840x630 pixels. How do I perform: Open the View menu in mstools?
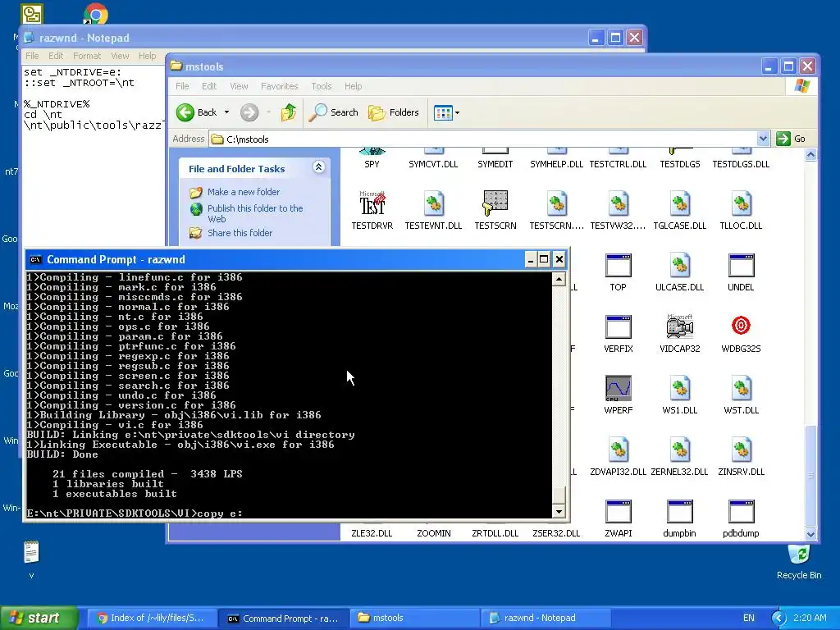[x=239, y=86]
